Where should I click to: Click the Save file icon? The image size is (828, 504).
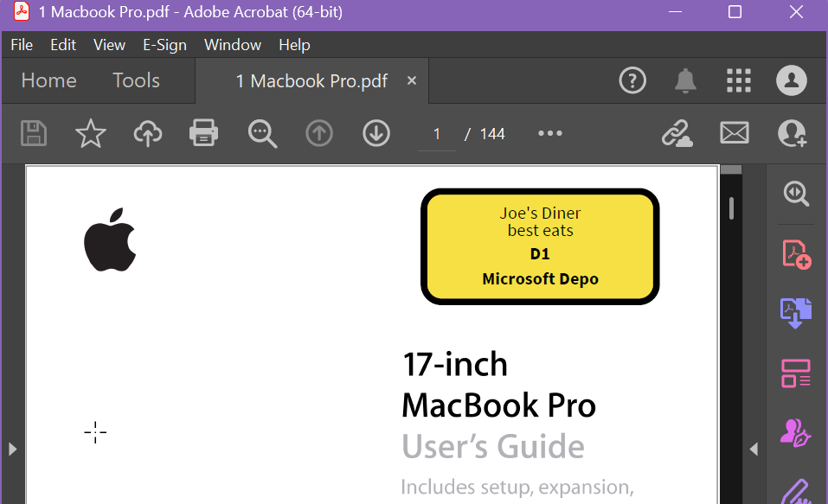[x=34, y=133]
